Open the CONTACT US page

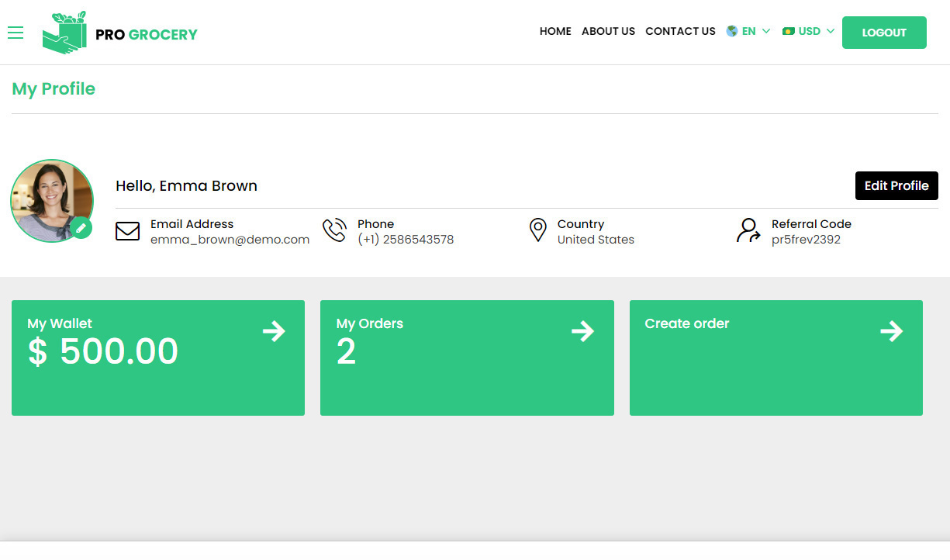(680, 32)
